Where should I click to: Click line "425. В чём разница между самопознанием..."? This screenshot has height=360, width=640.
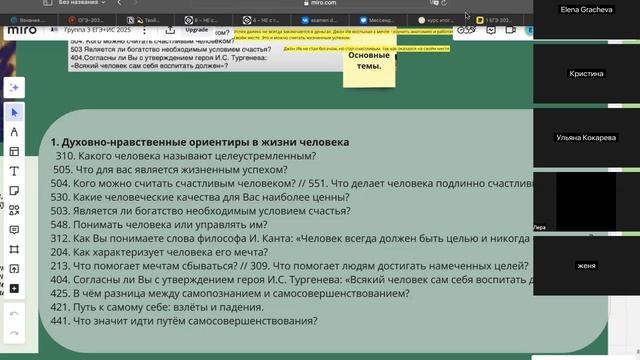[230, 293]
